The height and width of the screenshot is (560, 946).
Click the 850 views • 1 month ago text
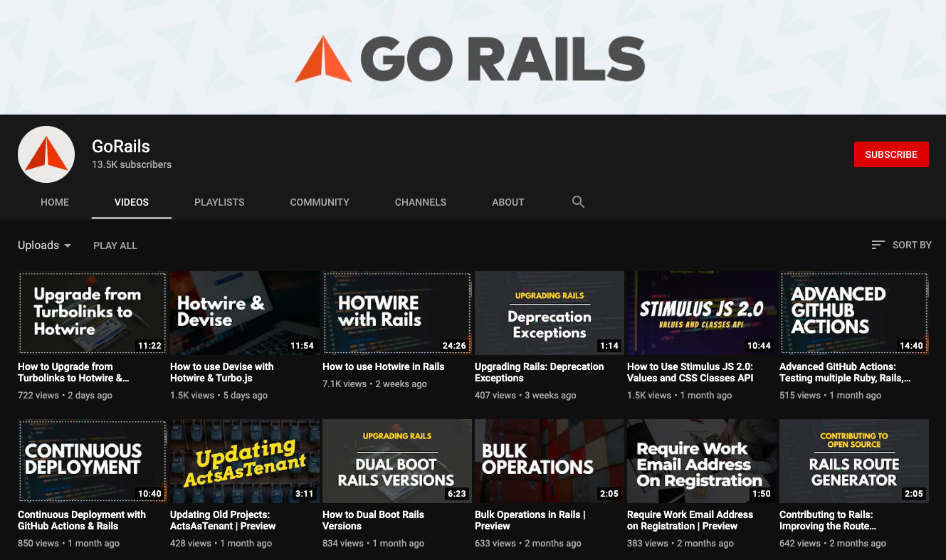(x=68, y=544)
